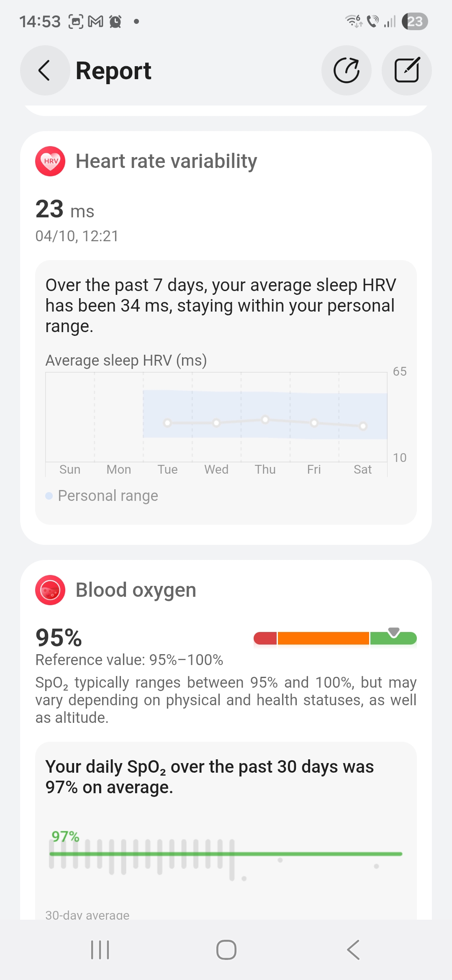
Task: Open the Blood oxygen section title
Action: pos(136,590)
